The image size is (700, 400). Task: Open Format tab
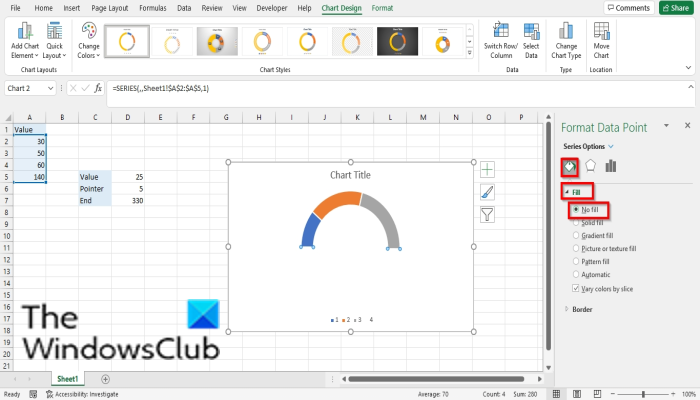(382, 8)
